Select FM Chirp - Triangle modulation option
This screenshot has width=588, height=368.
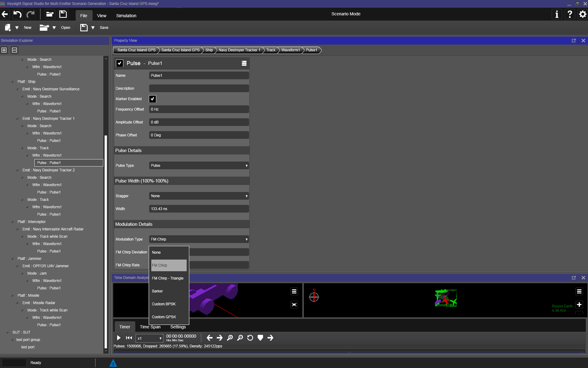point(168,278)
